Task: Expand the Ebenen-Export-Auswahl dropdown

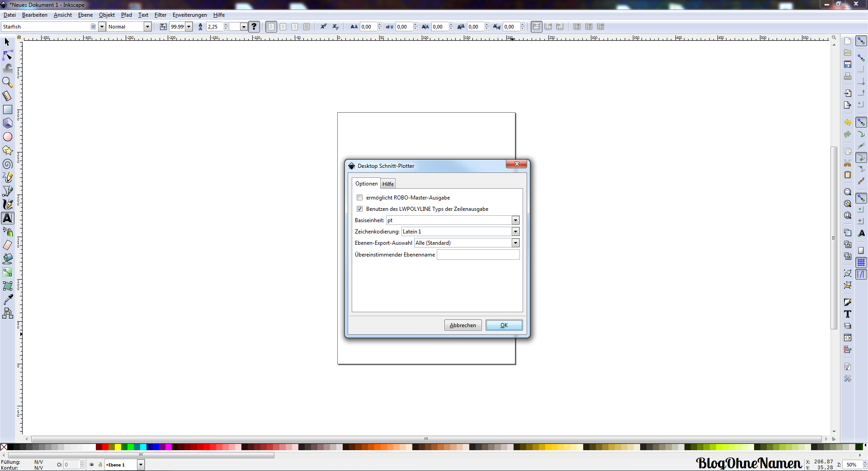Action: point(515,243)
